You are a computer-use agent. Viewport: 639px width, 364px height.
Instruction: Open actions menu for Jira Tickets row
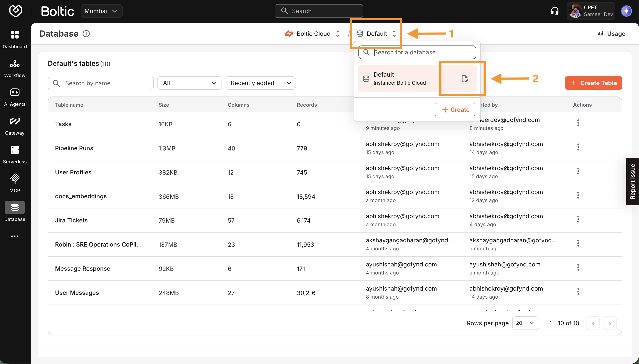click(x=578, y=219)
